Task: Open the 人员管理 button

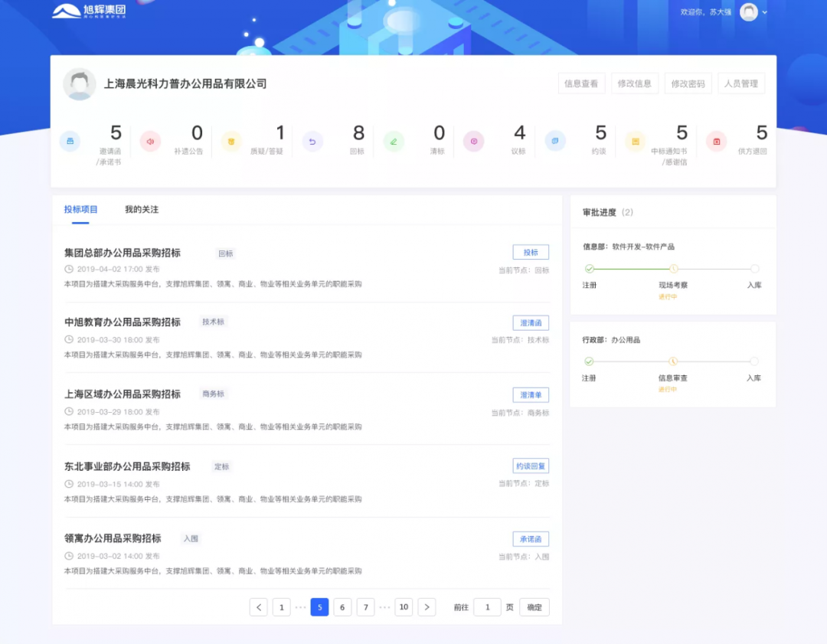Action: pyautogui.click(x=740, y=83)
